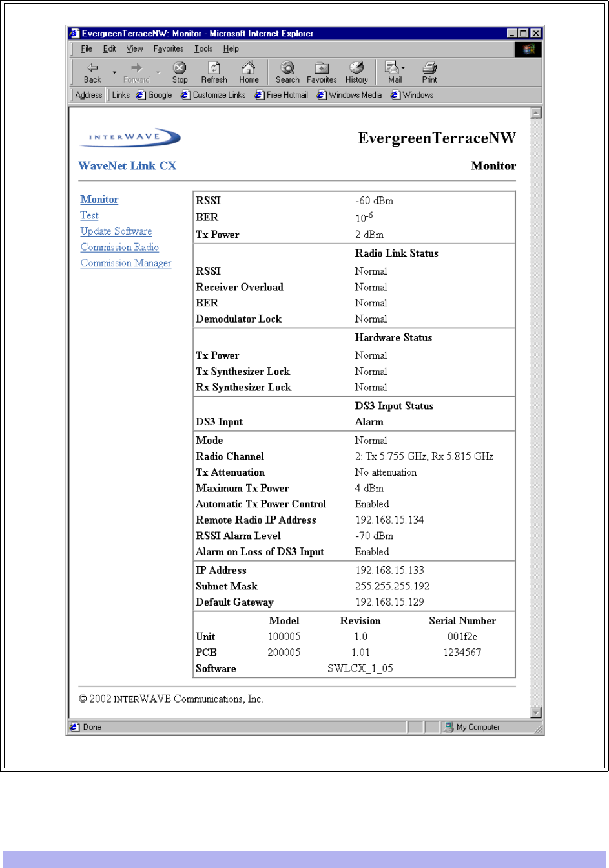The height and width of the screenshot is (868, 609).
Task: Stop page loading with Stop button
Action: (x=180, y=72)
